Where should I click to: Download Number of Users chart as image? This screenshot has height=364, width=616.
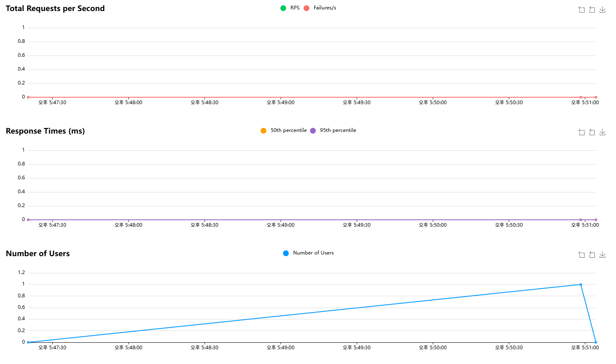(x=603, y=255)
